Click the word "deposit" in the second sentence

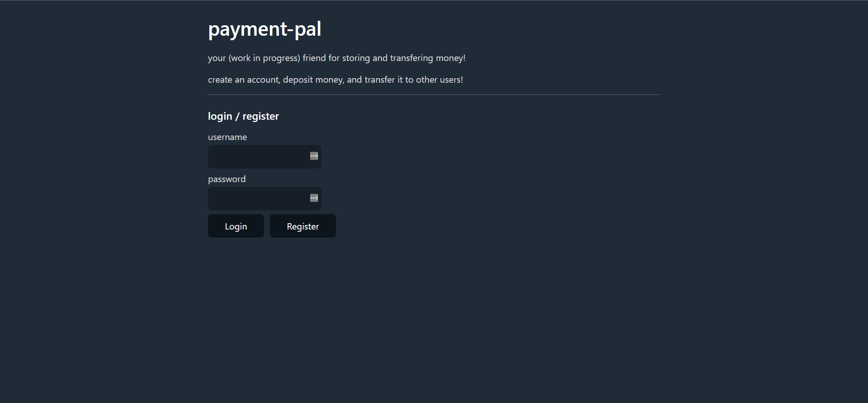point(297,80)
